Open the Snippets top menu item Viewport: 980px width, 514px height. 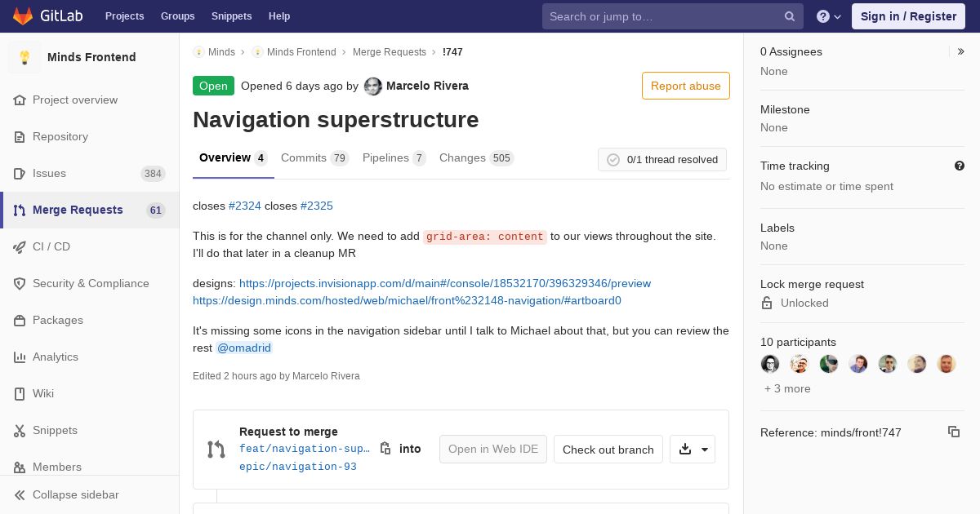[232, 16]
